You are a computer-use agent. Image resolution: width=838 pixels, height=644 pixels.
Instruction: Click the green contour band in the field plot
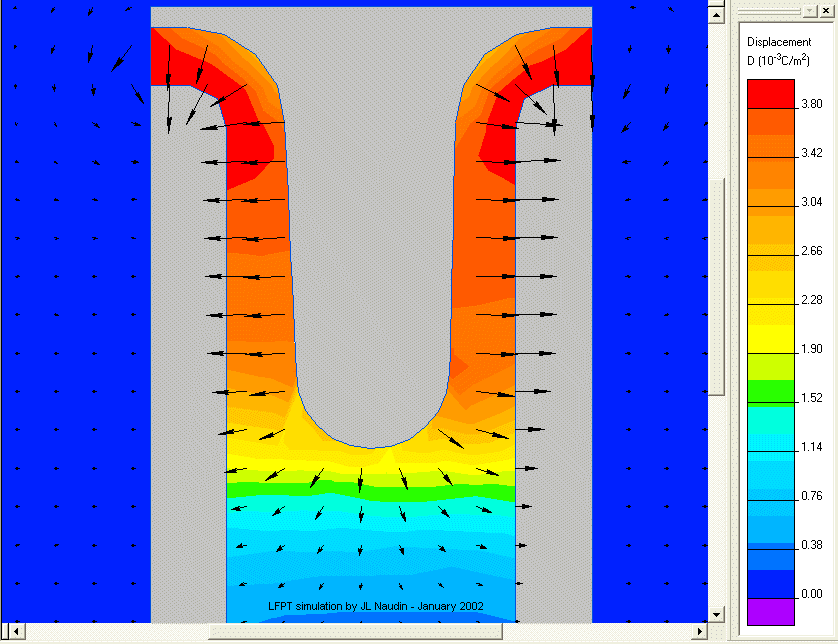tap(370, 492)
